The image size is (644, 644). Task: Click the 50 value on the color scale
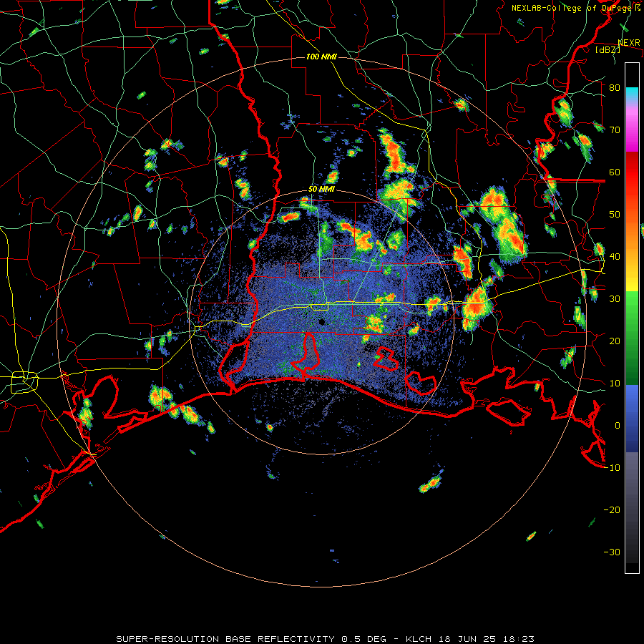pyautogui.click(x=615, y=215)
